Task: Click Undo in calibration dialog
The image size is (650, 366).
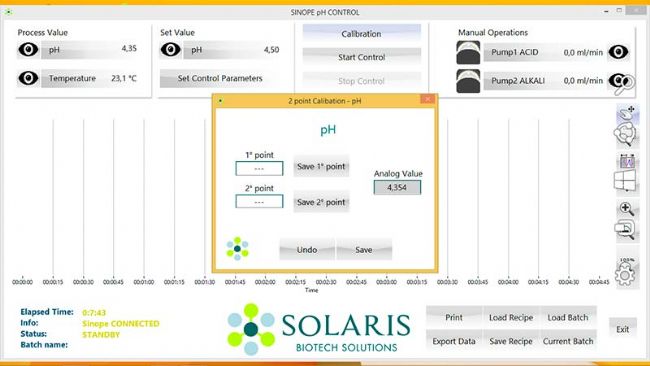Action: [307, 250]
